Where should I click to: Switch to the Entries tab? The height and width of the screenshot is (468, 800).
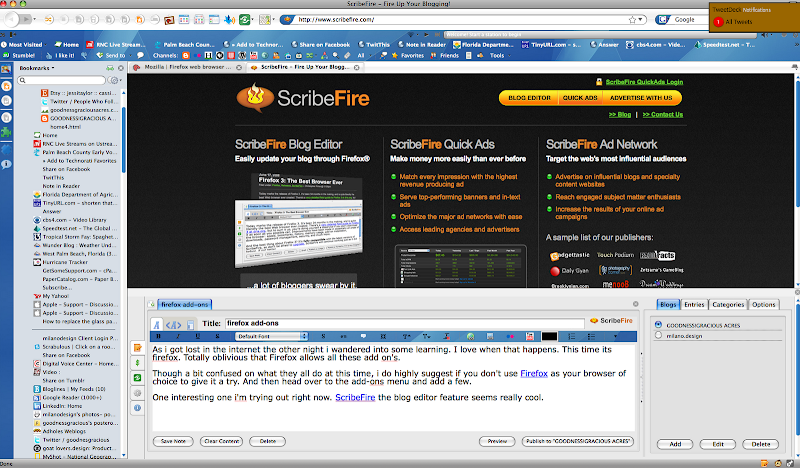click(694, 304)
